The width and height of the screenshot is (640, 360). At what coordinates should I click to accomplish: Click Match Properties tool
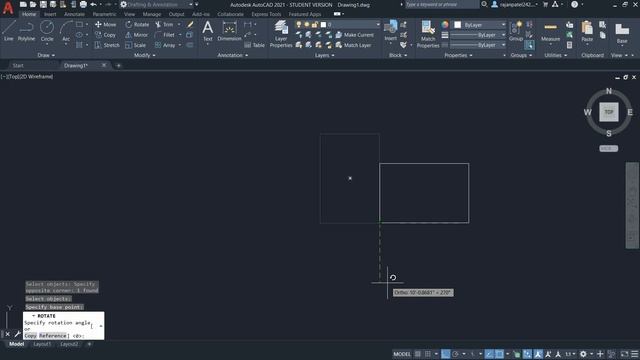tap(428, 34)
